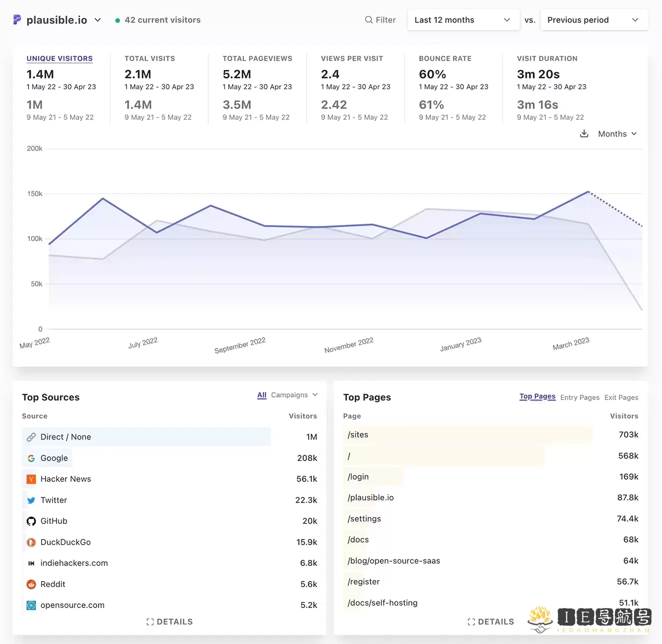Filter by /blog/open-source-saas page
662x644 pixels.
click(x=394, y=561)
